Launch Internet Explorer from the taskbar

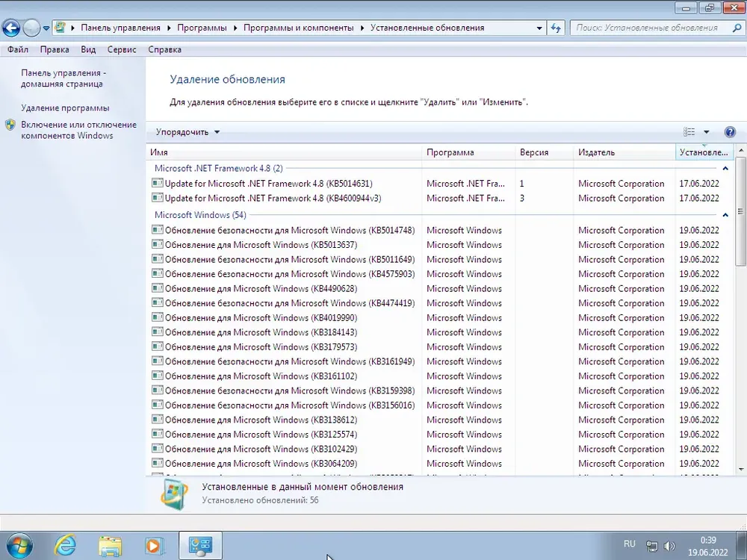(65, 546)
